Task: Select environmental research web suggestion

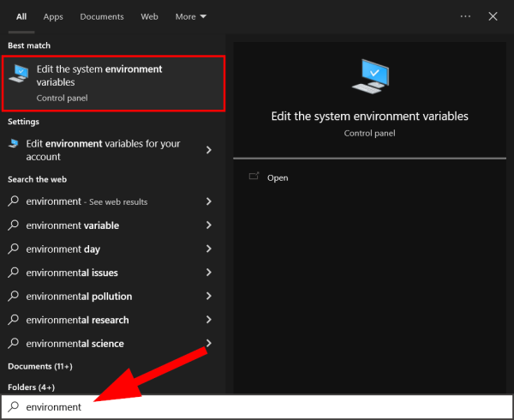Action: (x=77, y=320)
